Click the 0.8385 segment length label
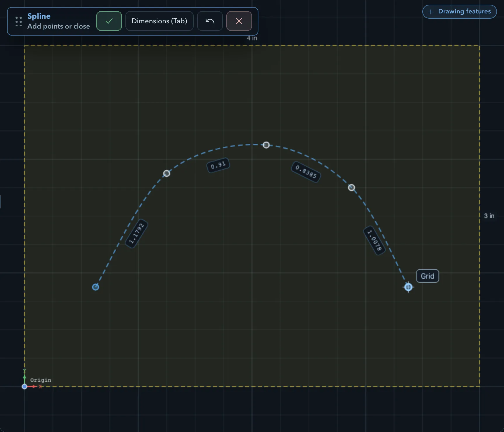The height and width of the screenshot is (432, 504). [306, 172]
